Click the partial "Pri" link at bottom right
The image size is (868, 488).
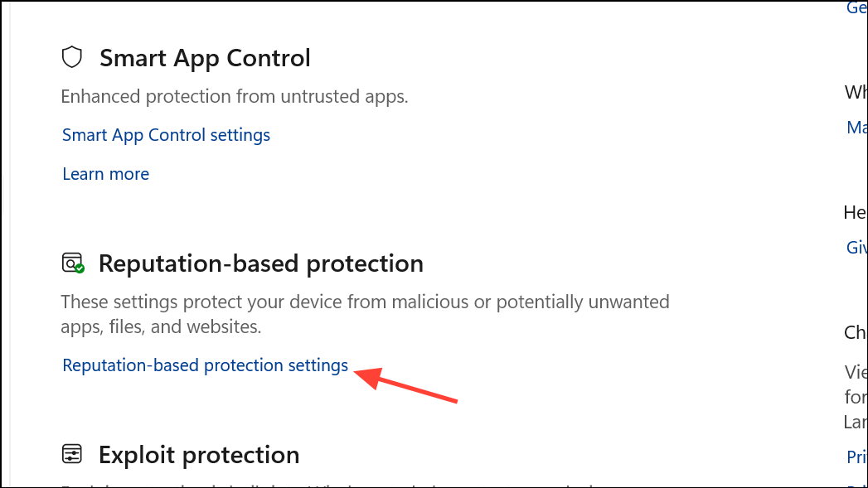[856, 457]
